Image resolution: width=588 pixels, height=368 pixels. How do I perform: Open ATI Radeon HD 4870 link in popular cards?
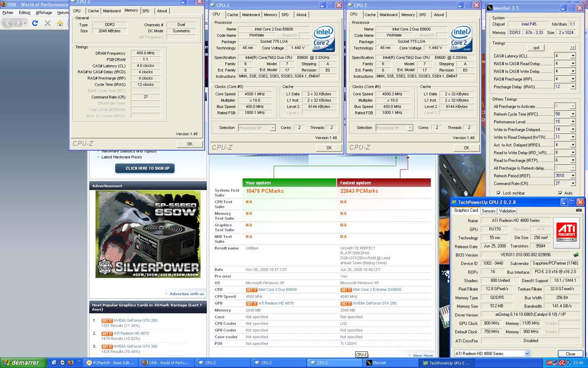tap(131, 333)
